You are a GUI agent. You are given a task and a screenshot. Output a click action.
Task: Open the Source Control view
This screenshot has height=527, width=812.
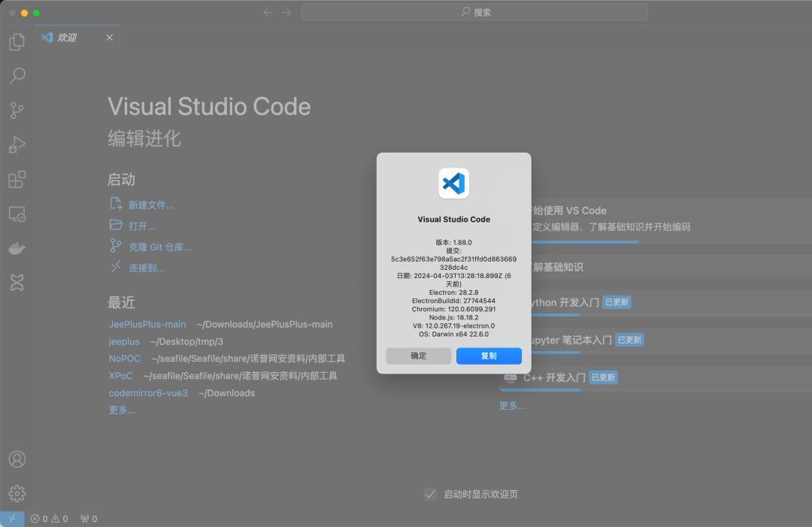pyautogui.click(x=17, y=111)
